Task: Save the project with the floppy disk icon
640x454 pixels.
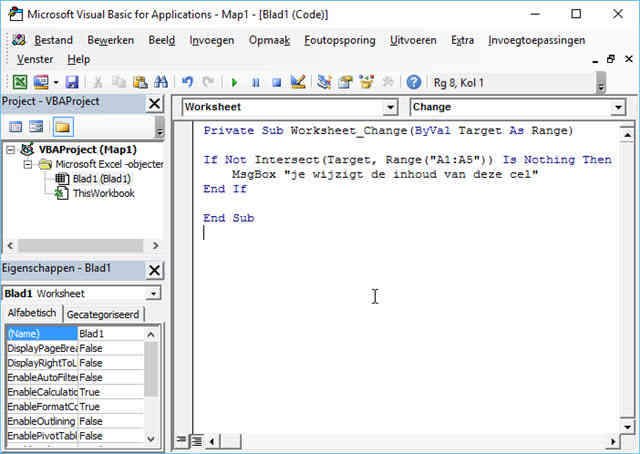Action: pyautogui.click(x=72, y=82)
